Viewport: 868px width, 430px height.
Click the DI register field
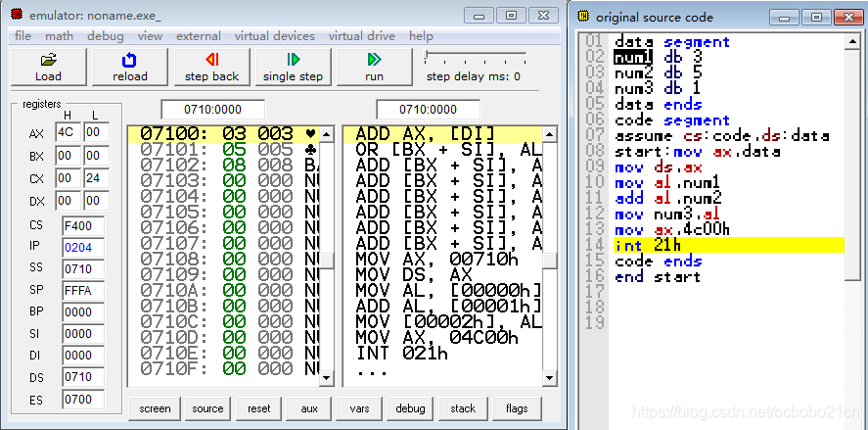[83, 356]
